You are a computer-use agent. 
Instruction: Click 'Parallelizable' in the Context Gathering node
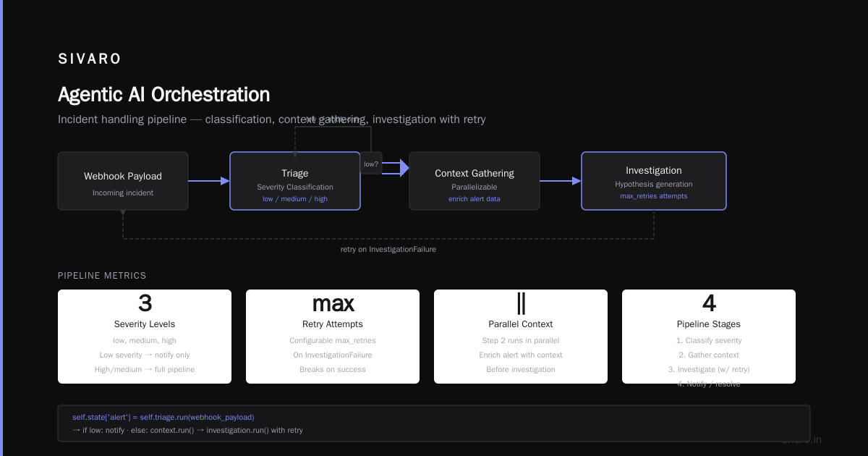tap(475, 187)
